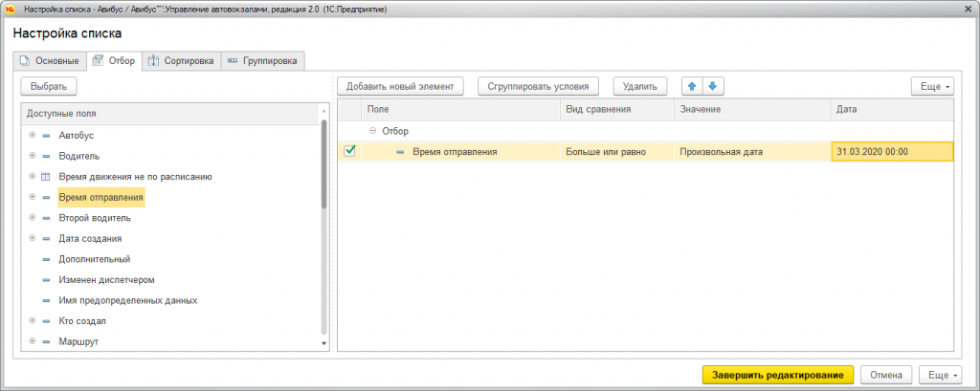Click the Группировка tab icon
The height and width of the screenshot is (391, 980).
click(x=232, y=61)
